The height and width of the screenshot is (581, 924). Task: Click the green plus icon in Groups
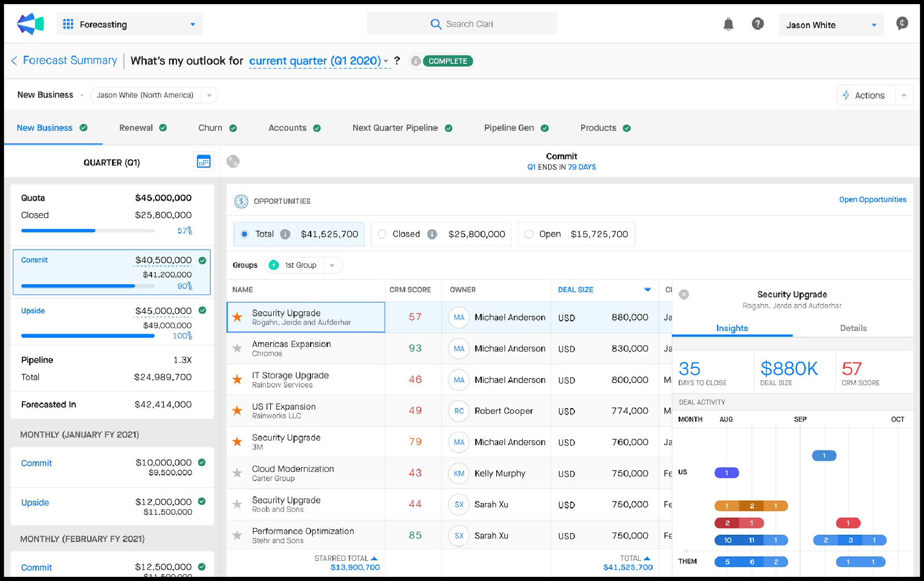pyautogui.click(x=274, y=265)
